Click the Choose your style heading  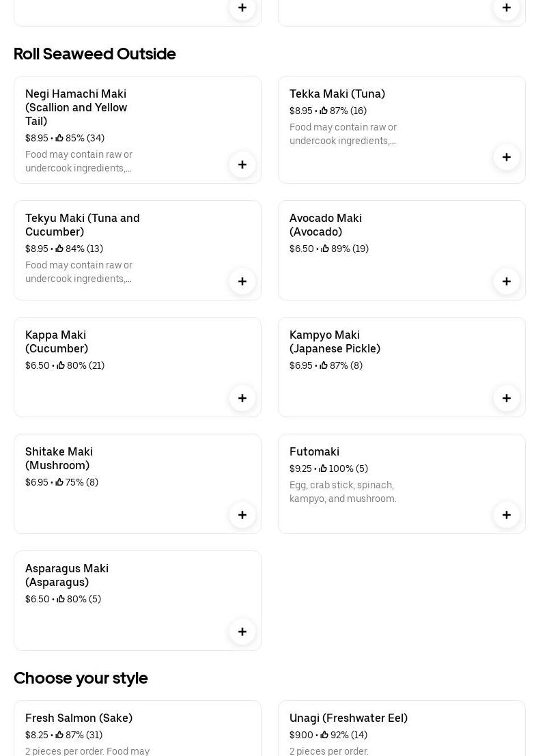click(81, 678)
